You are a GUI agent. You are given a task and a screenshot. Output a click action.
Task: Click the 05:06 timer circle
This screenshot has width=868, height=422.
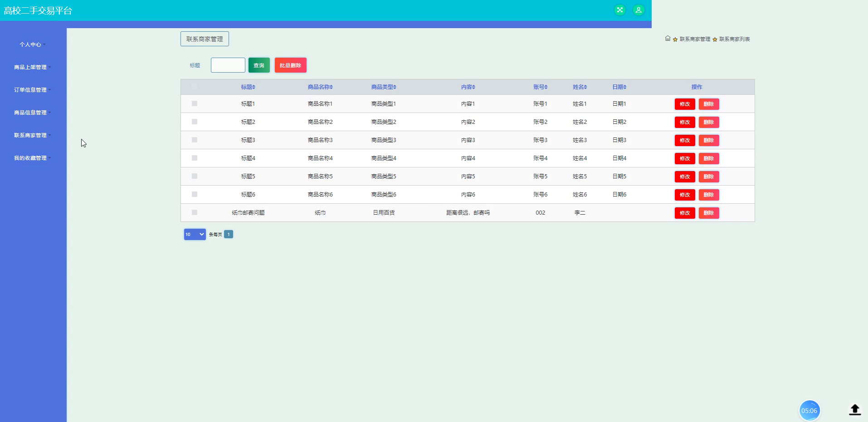[809, 411]
